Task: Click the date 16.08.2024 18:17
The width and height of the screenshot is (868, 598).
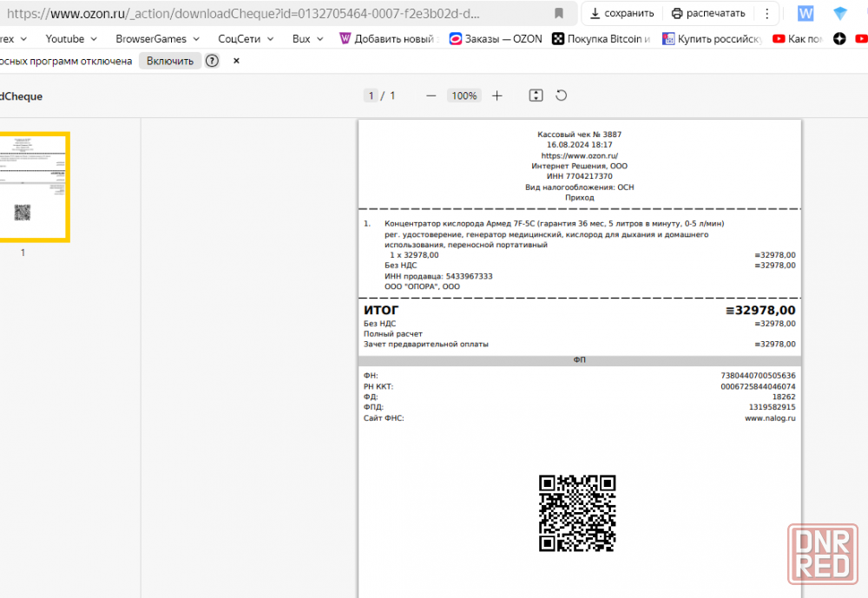Action: coord(580,145)
